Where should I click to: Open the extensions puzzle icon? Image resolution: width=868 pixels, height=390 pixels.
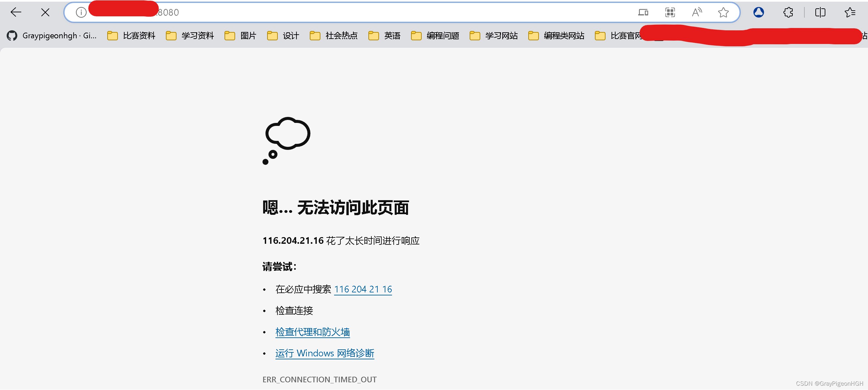pyautogui.click(x=788, y=12)
